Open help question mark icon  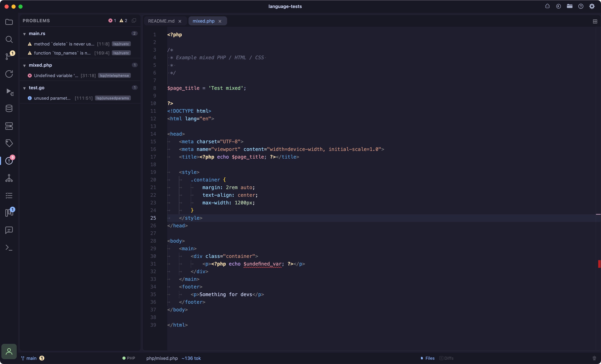click(x=581, y=6)
